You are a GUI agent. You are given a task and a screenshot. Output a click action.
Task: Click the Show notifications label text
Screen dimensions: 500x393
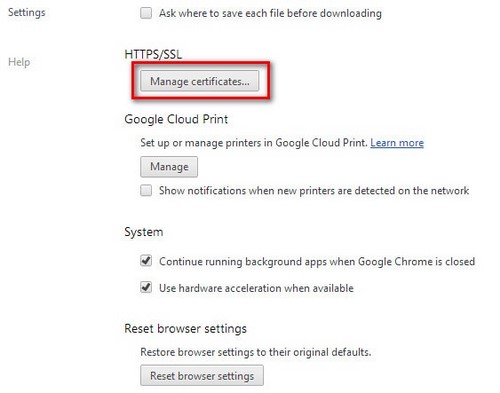314,191
